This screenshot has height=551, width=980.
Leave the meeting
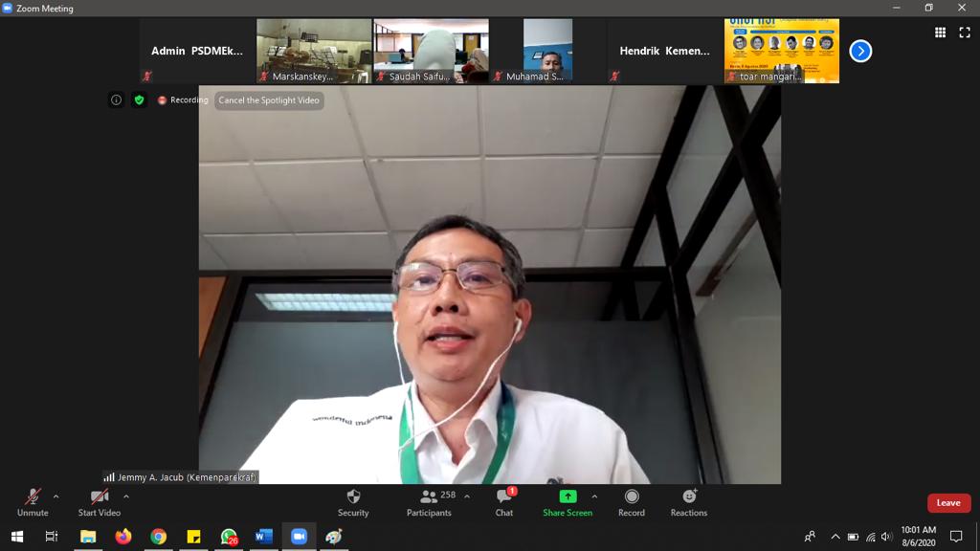[x=947, y=503]
